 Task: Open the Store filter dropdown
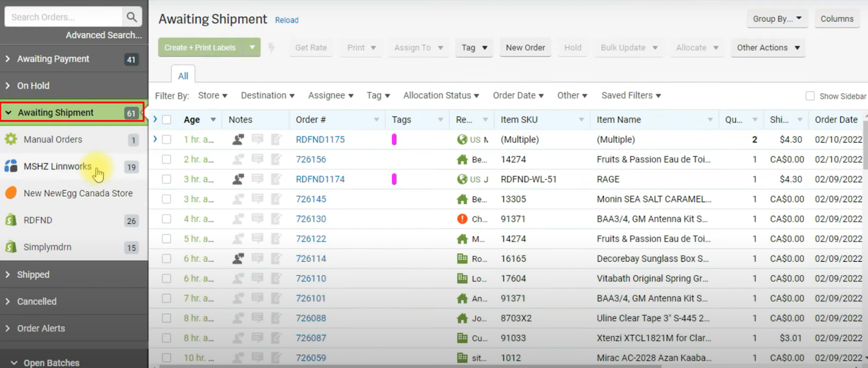[212, 95]
